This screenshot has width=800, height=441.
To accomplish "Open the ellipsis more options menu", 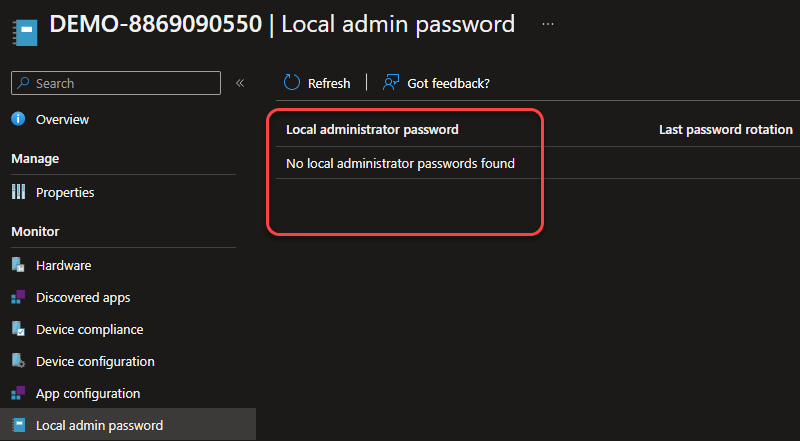I will [547, 24].
